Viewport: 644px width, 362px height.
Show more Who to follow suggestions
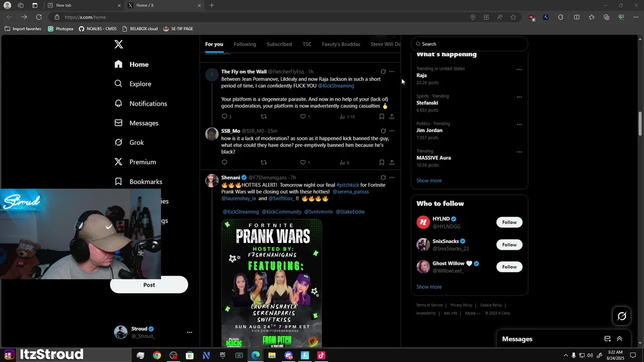[x=429, y=287]
